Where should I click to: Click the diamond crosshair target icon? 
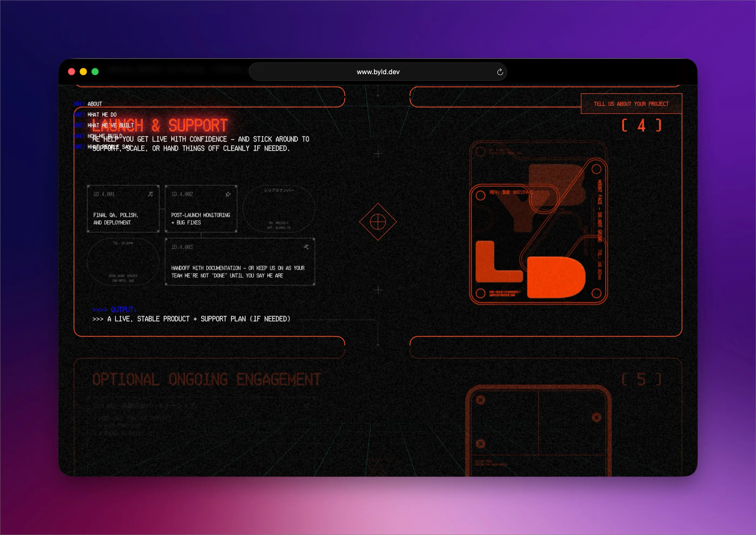pos(378,222)
